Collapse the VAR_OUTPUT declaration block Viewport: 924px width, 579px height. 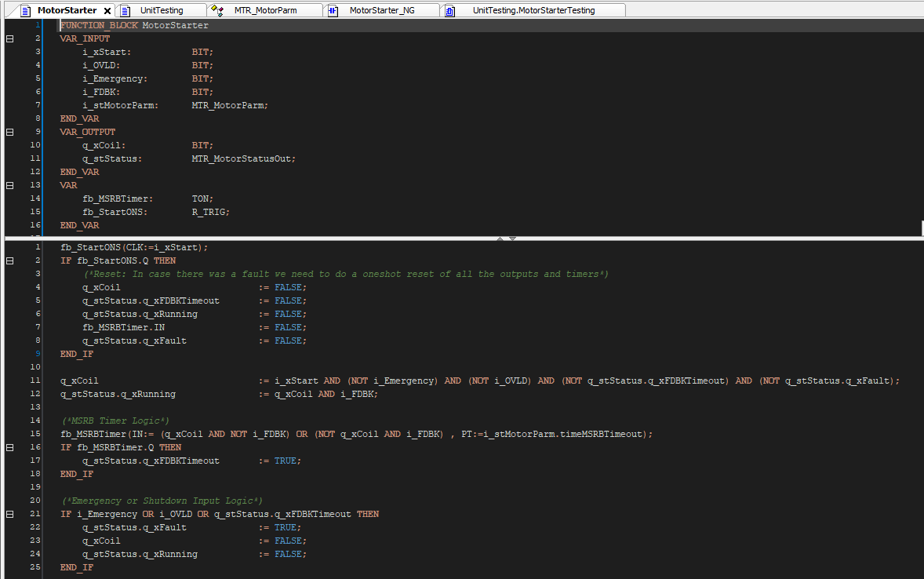9,132
